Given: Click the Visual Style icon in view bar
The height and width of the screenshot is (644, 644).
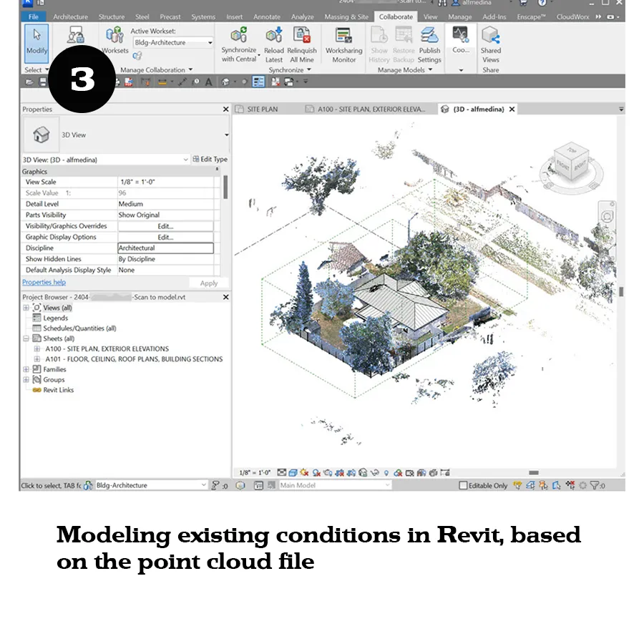Looking at the screenshot, I should pyautogui.click(x=293, y=473).
